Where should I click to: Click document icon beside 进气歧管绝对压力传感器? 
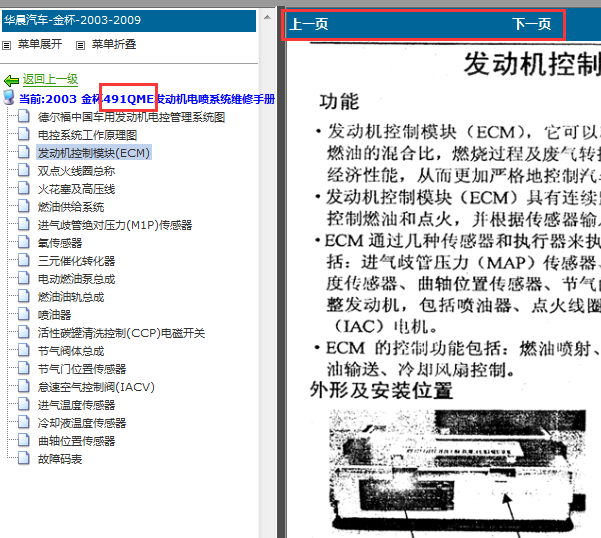pos(24,224)
